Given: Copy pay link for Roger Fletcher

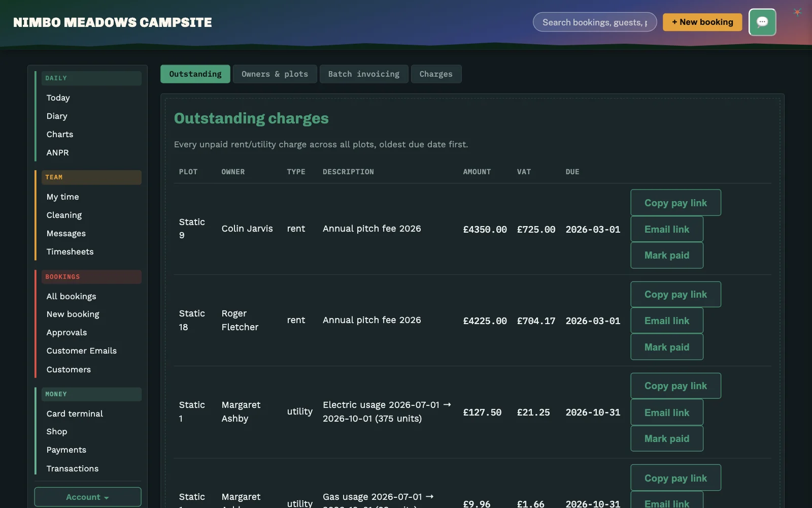Looking at the screenshot, I should pyautogui.click(x=675, y=294).
